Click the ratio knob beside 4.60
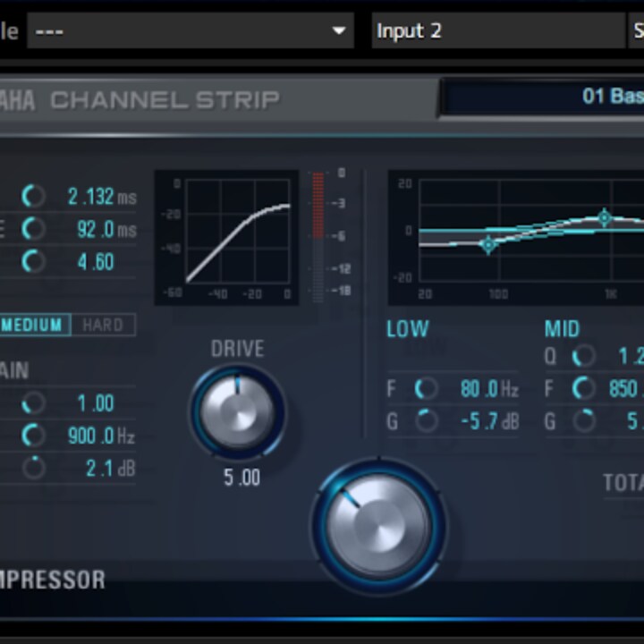Image resolution: width=644 pixels, height=644 pixels. (33, 261)
